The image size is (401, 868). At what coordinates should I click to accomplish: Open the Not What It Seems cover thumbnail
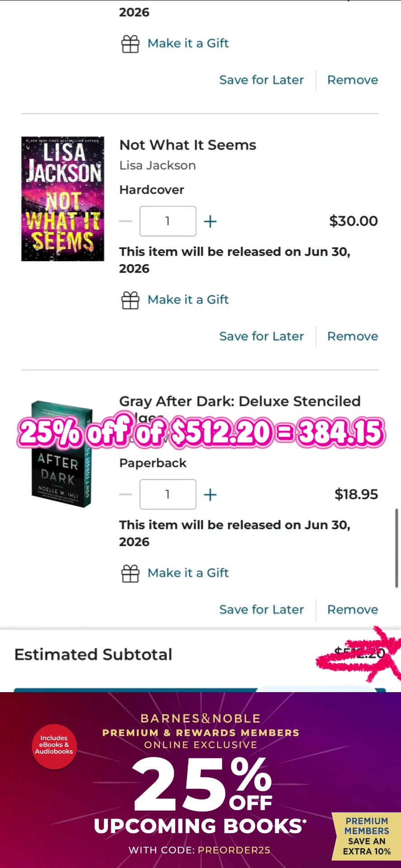(x=63, y=199)
